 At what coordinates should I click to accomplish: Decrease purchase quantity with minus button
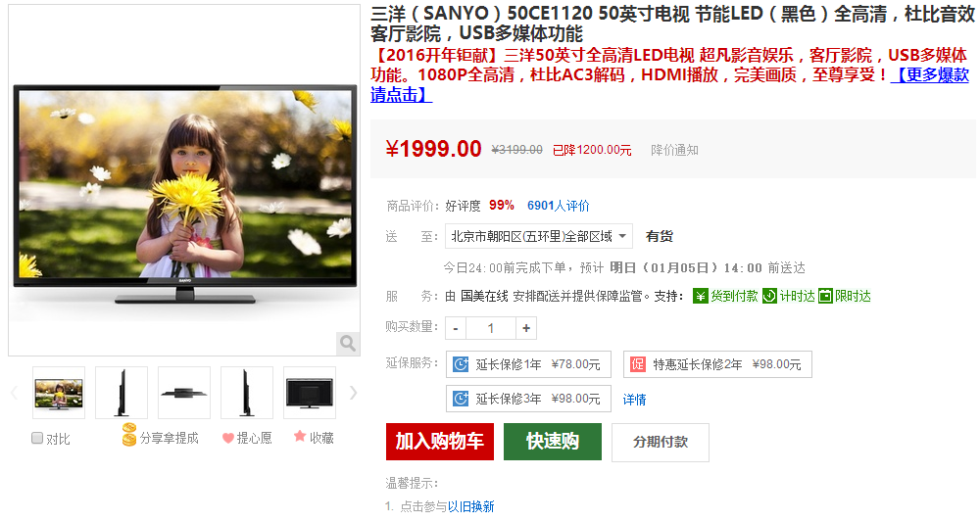pos(456,328)
